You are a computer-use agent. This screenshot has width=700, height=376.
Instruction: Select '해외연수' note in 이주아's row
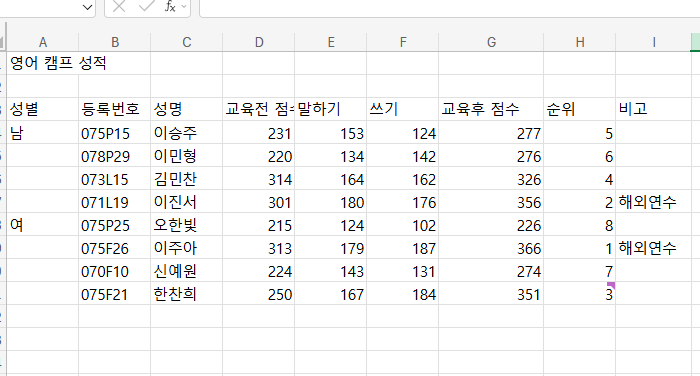(654, 248)
